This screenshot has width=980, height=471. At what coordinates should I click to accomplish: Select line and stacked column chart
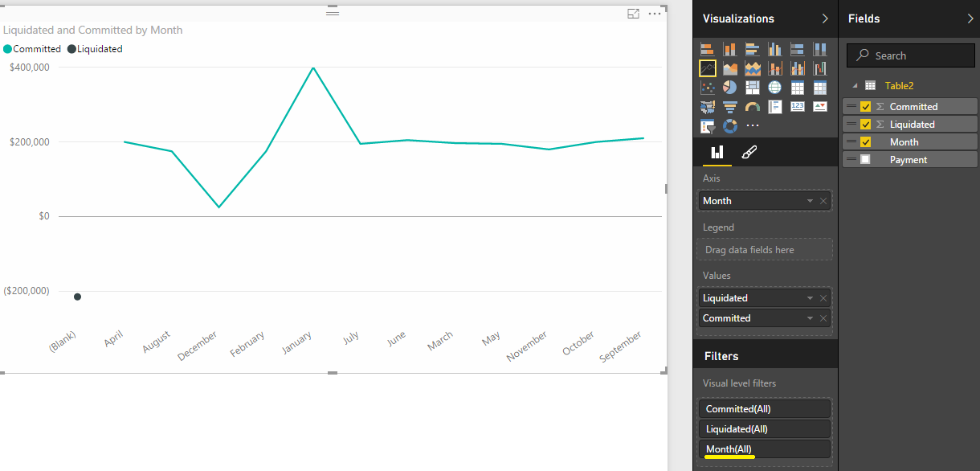coord(775,68)
